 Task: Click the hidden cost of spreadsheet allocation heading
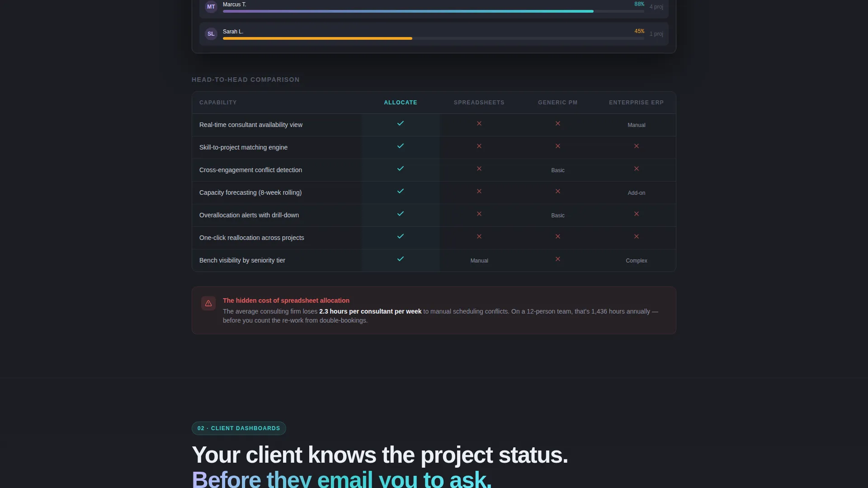pyautogui.click(x=286, y=300)
